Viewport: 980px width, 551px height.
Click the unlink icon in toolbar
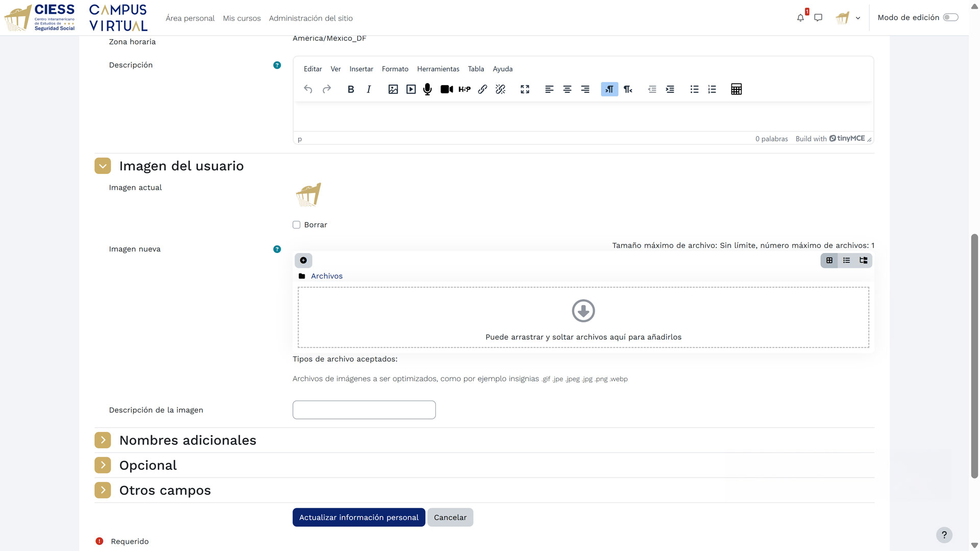pyautogui.click(x=500, y=89)
